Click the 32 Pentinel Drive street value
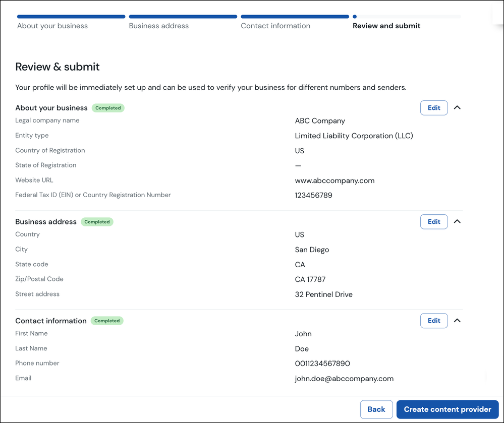This screenshot has width=504, height=423. pos(324,294)
